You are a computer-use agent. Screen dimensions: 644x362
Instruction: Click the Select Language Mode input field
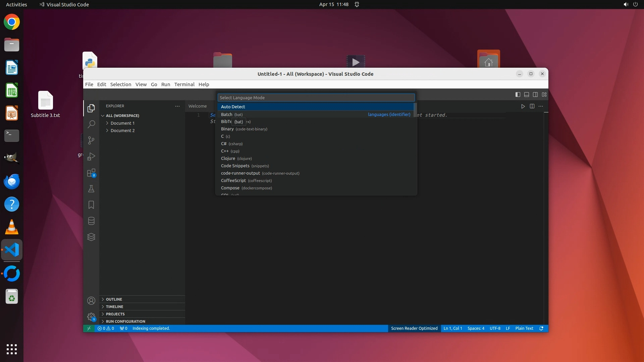[316, 98]
